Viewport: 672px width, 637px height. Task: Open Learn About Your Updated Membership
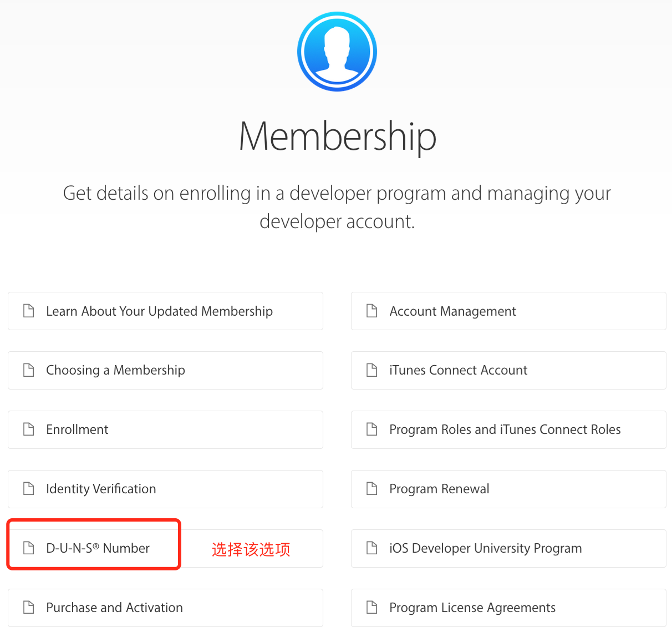pyautogui.click(x=159, y=311)
